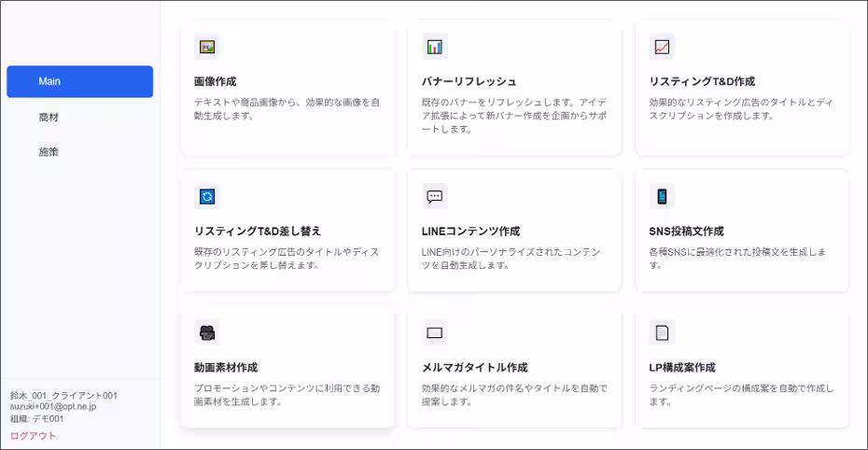The image size is (868, 450).
Task: Click the LINEコンテンツ作成 description text
Action: [x=511, y=259]
